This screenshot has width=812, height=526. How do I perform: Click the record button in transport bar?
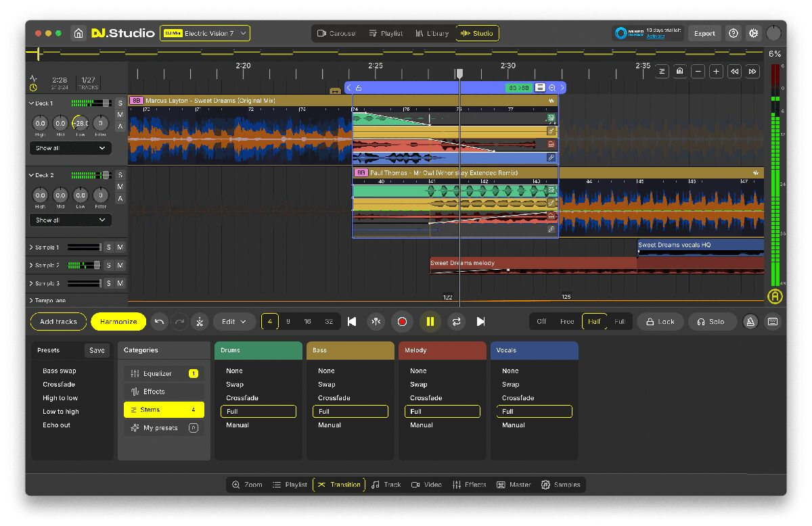pyautogui.click(x=402, y=322)
